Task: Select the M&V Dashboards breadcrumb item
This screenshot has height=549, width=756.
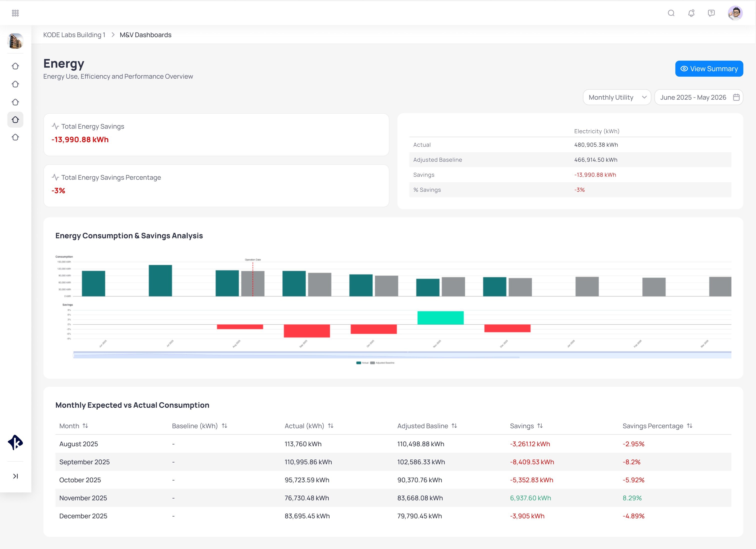Action: click(145, 35)
